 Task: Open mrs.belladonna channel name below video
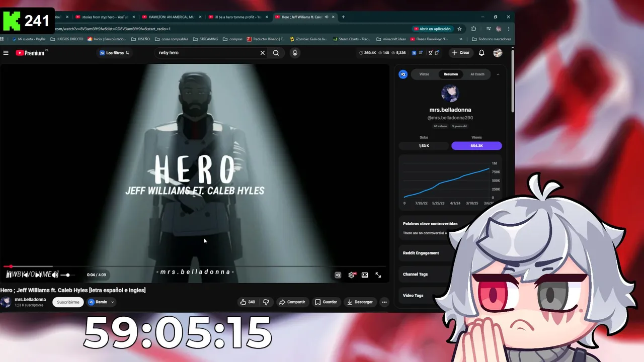[30, 300]
